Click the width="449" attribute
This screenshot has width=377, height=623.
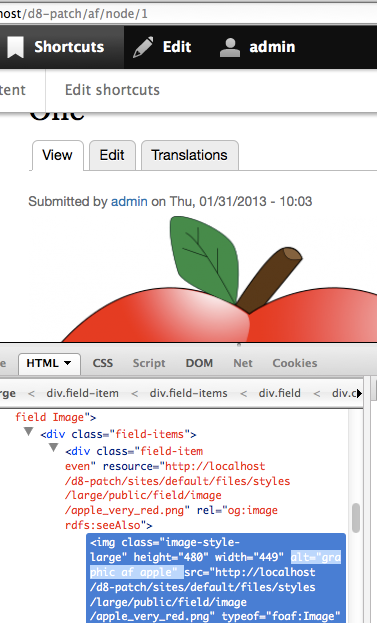[249, 557]
